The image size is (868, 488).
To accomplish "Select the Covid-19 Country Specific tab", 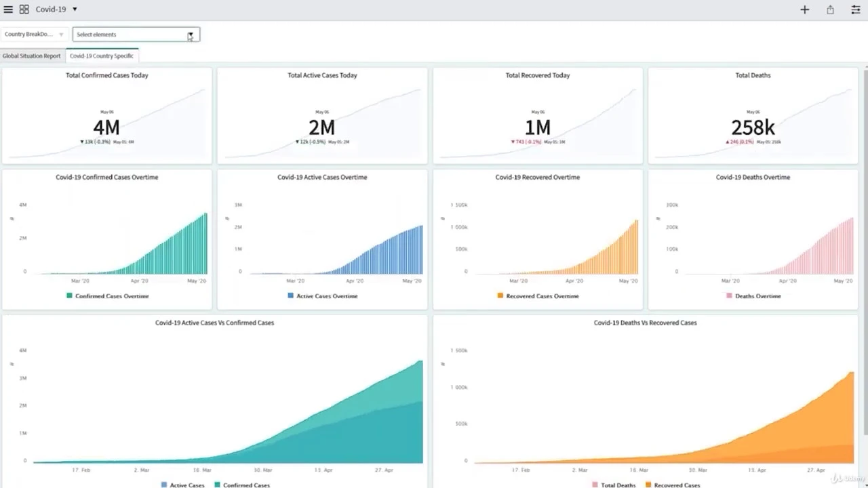I will (102, 56).
